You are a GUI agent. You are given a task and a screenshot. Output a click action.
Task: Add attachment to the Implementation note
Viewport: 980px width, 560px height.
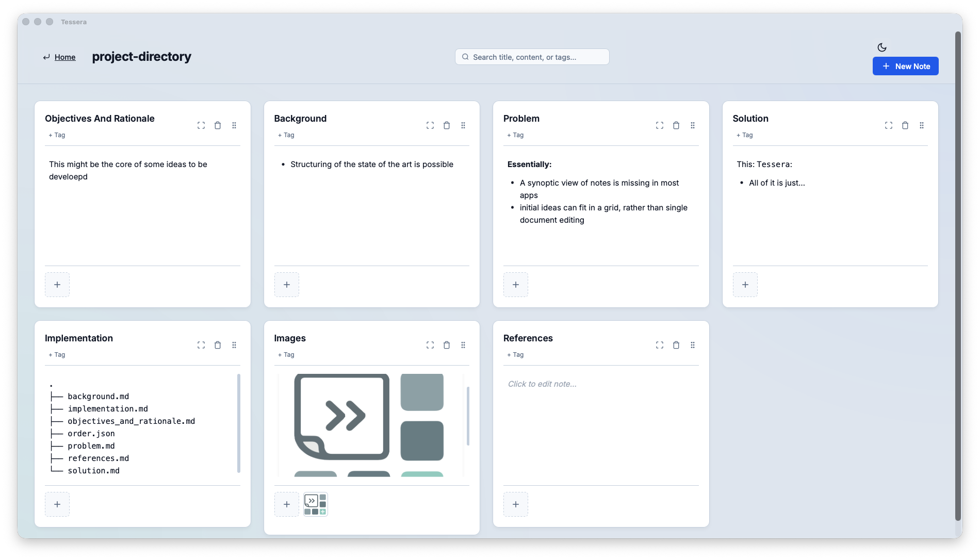(x=57, y=504)
